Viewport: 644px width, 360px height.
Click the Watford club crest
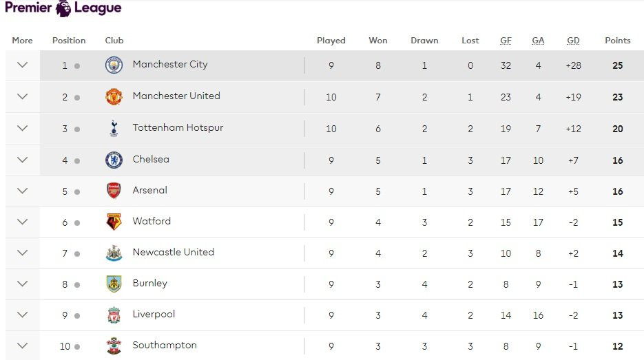[x=114, y=222]
